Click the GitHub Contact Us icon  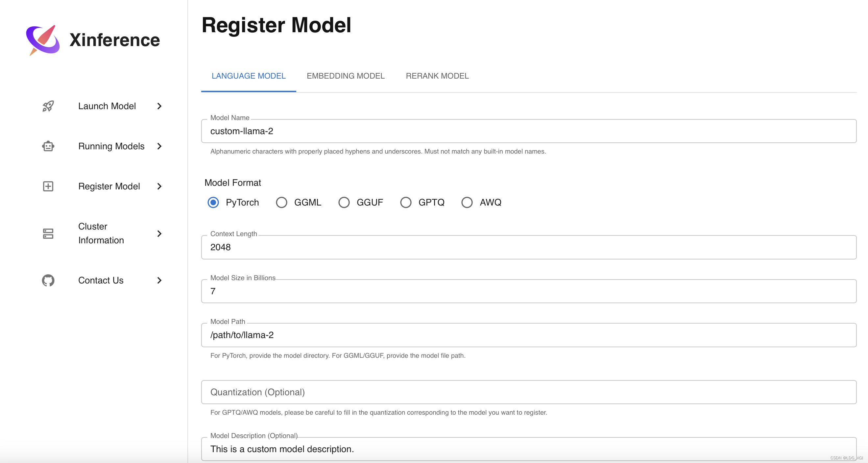pyautogui.click(x=48, y=280)
